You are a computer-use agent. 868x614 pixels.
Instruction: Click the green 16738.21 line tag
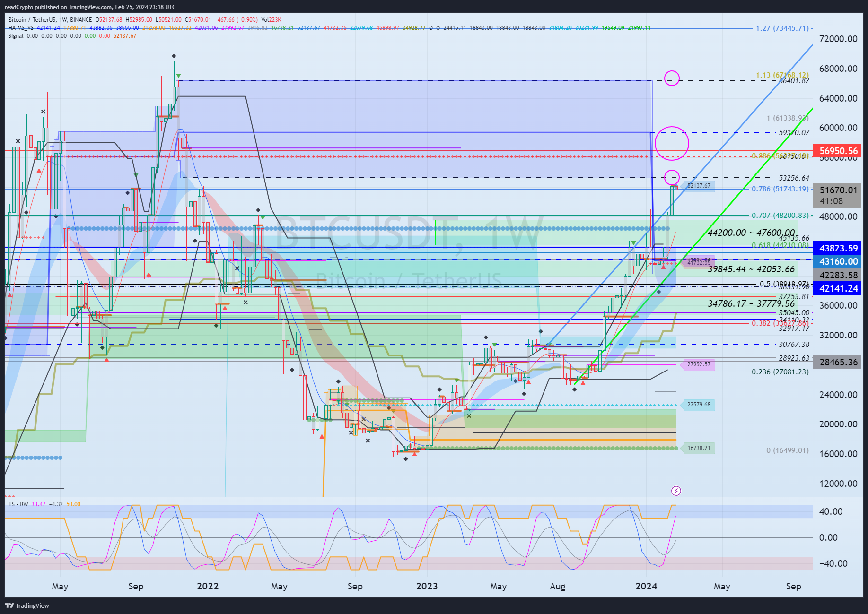[699, 448]
